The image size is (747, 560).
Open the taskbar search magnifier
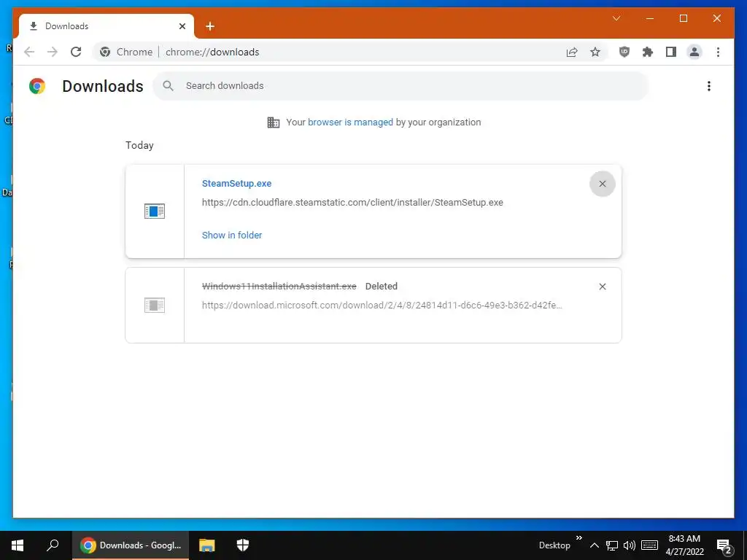click(53, 545)
